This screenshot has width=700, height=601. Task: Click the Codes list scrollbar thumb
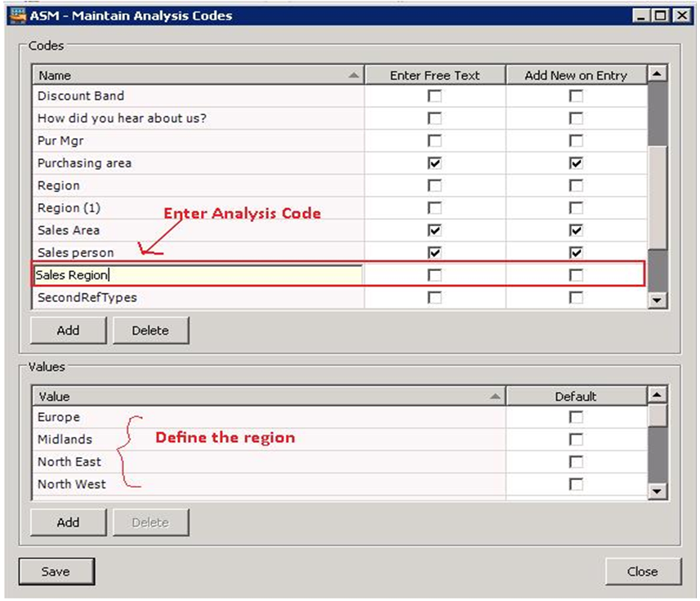pos(658,197)
